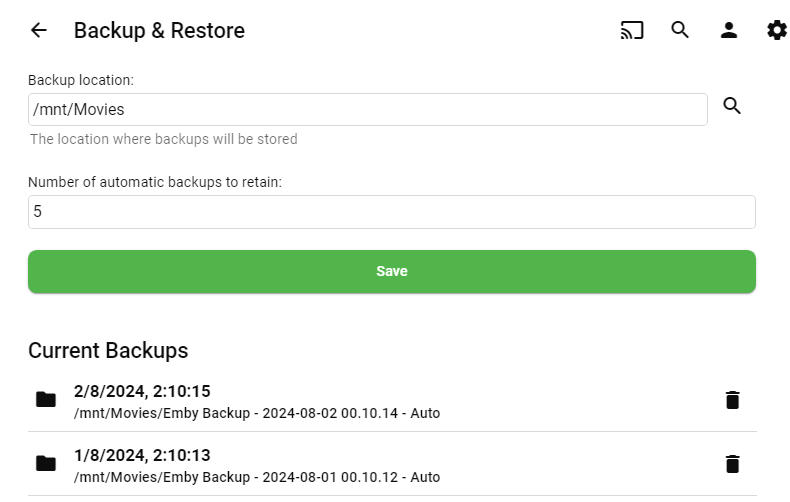Focus the Backup location text field
The image size is (790, 502).
[367, 110]
